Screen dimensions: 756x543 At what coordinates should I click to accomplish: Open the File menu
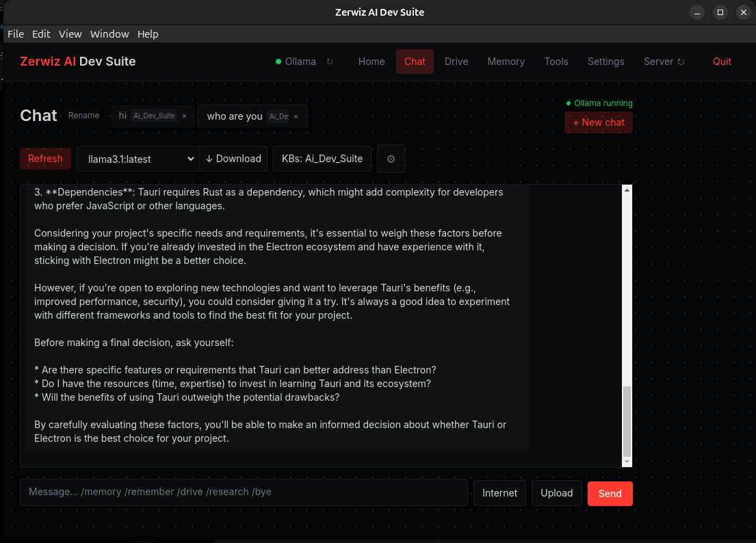[x=15, y=34]
